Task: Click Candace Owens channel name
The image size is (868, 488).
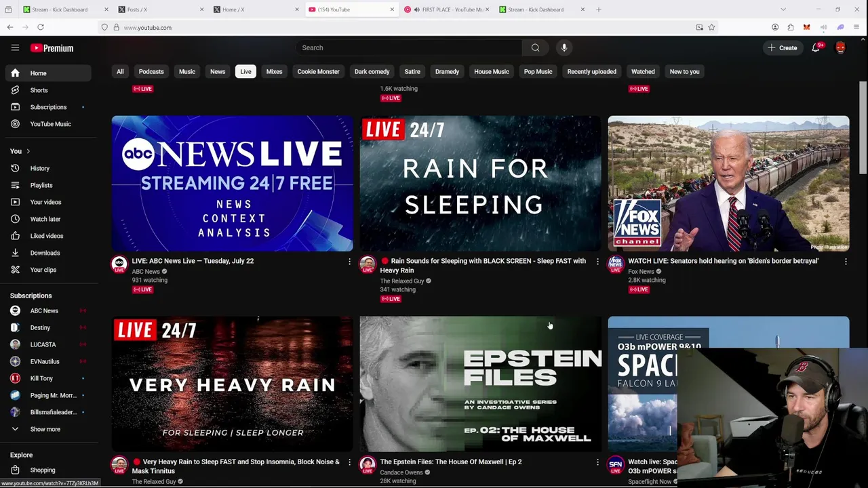Action: pyautogui.click(x=401, y=472)
